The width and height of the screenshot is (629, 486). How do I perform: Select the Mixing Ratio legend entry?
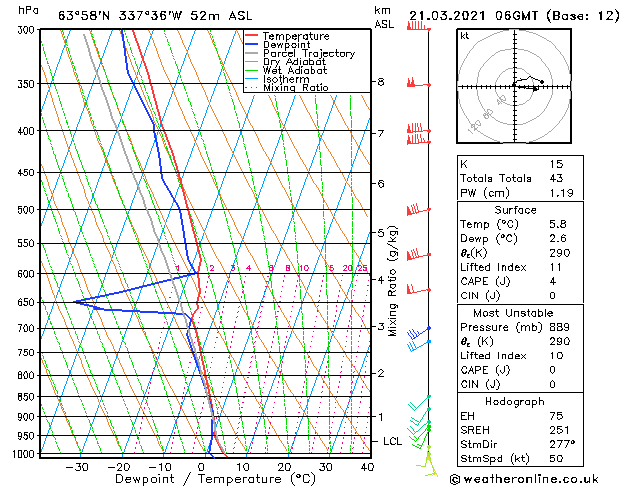coord(295,88)
